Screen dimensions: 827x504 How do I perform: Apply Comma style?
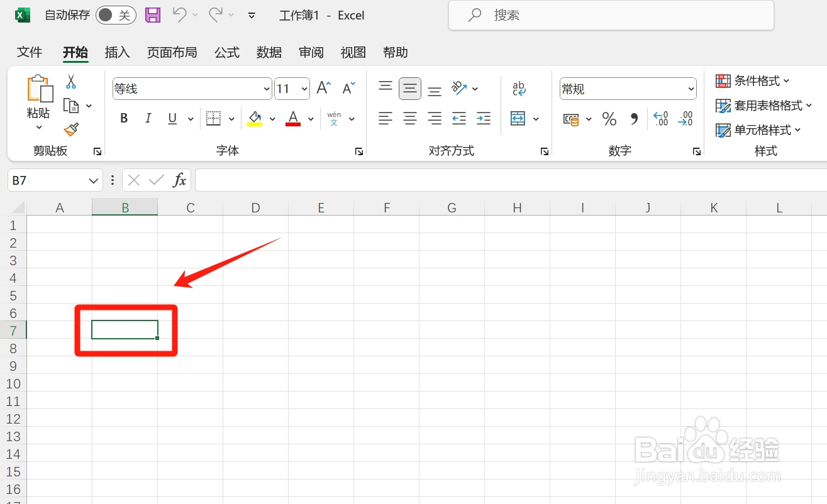coord(635,119)
